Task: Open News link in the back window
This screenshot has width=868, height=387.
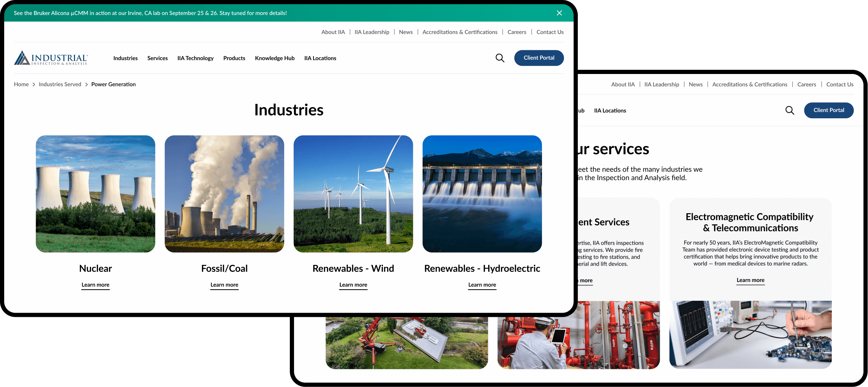Action: (x=696, y=84)
